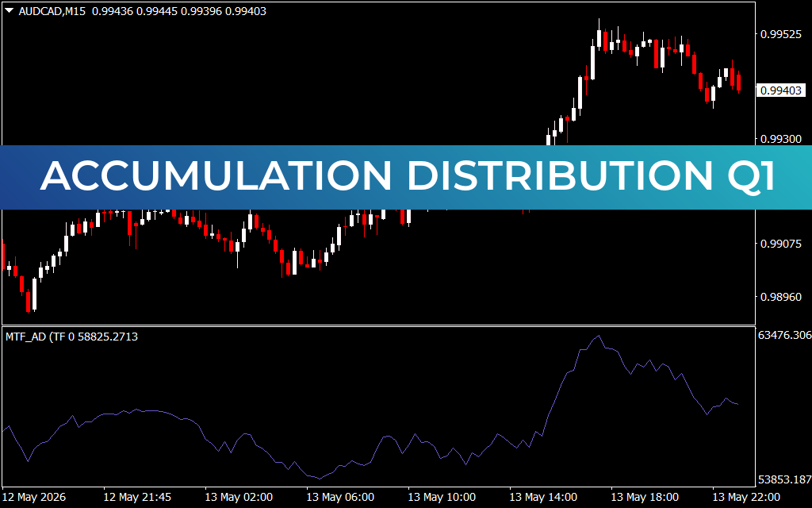Click the 0.98960 price axis label
The width and height of the screenshot is (812, 508).
click(x=781, y=297)
